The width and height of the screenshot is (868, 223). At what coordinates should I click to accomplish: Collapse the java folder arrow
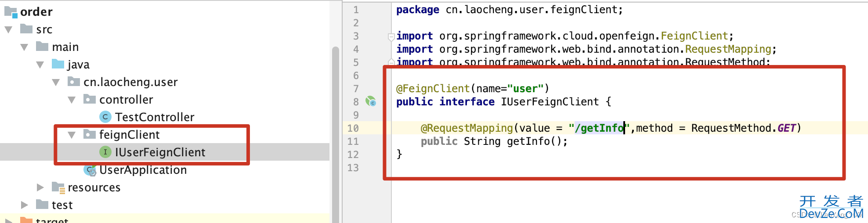(x=40, y=65)
